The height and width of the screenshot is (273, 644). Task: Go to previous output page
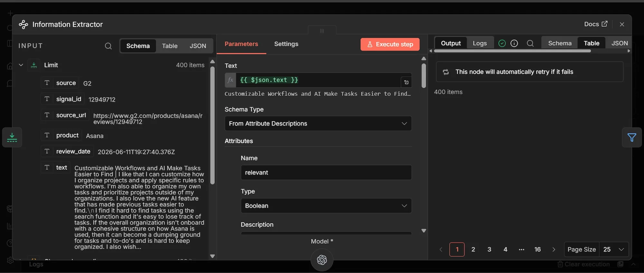(x=441, y=249)
